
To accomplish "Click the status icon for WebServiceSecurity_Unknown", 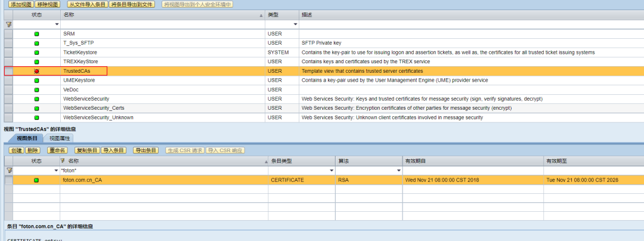I will click(36, 118).
